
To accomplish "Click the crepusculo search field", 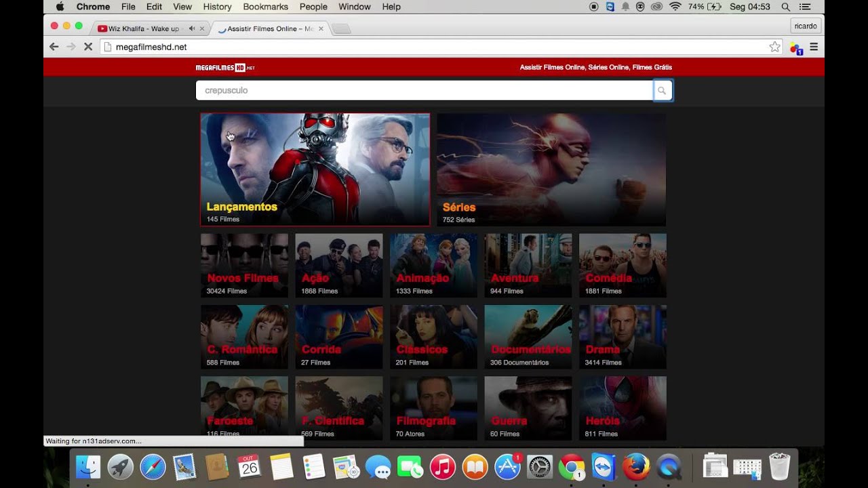I will 425,90.
